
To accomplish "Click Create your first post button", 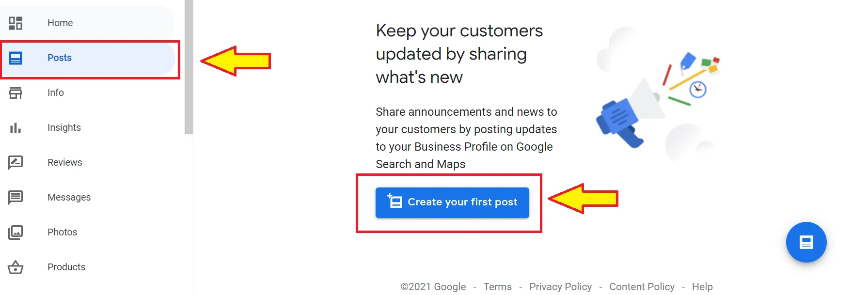I will coord(452,202).
